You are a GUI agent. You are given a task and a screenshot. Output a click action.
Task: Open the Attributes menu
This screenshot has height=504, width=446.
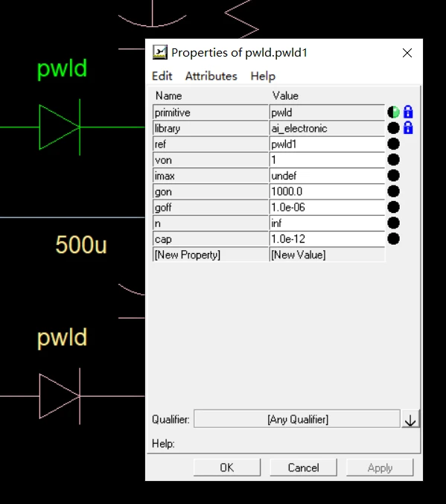[211, 76]
